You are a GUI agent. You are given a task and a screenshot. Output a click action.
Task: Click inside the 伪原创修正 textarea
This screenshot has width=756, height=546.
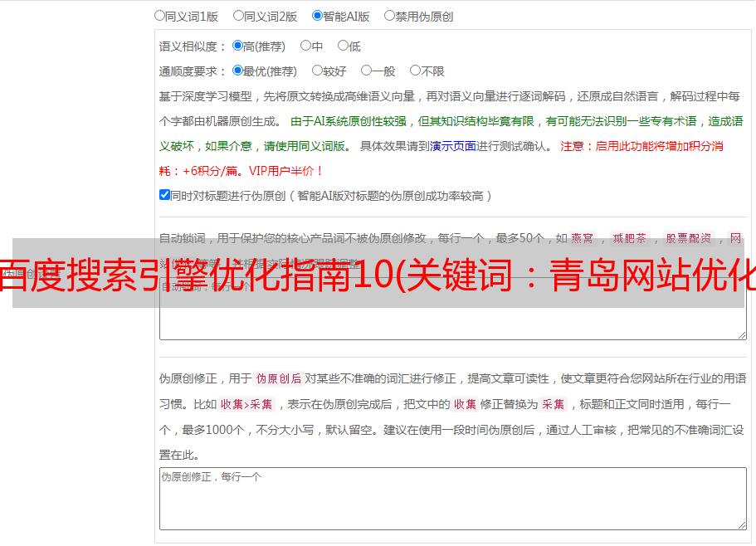453,499
